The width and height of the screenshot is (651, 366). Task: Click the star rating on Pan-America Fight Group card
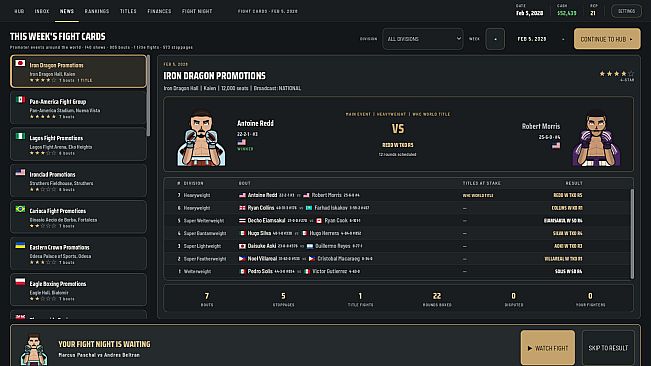pos(43,117)
